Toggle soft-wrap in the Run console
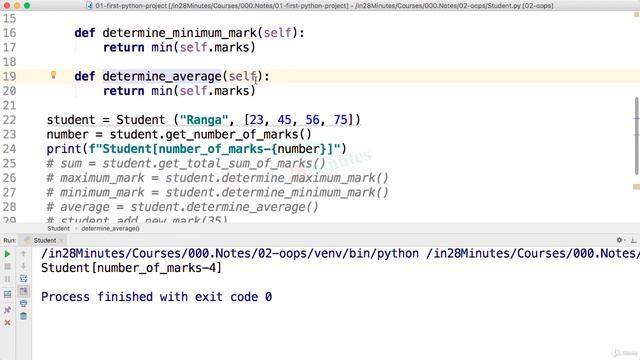This screenshot has width=640, height=360. (24, 279)
